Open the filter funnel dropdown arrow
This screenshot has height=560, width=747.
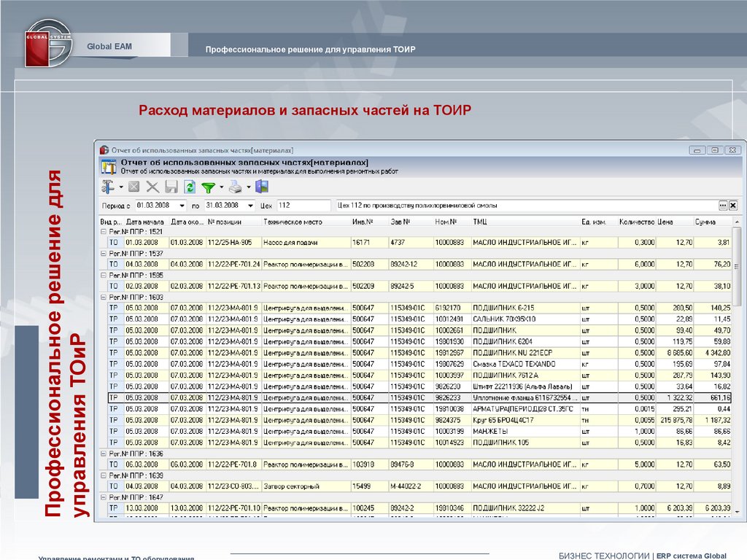point(221,187)
